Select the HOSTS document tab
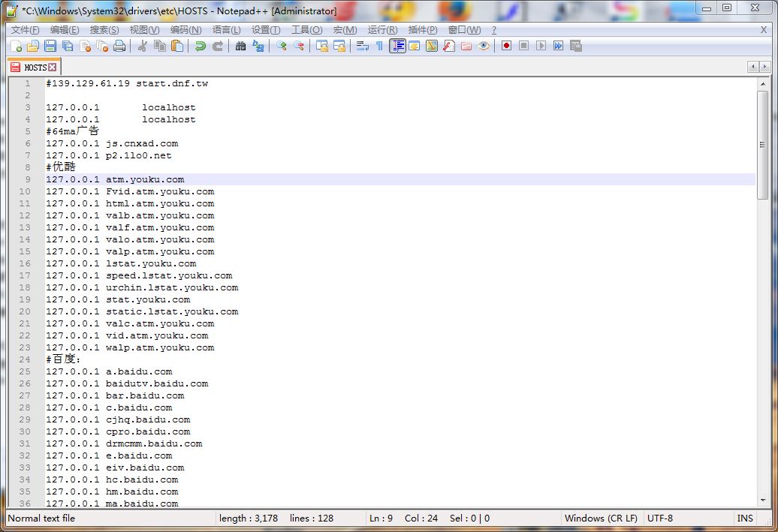778x532 pixels. pos(35,67)
